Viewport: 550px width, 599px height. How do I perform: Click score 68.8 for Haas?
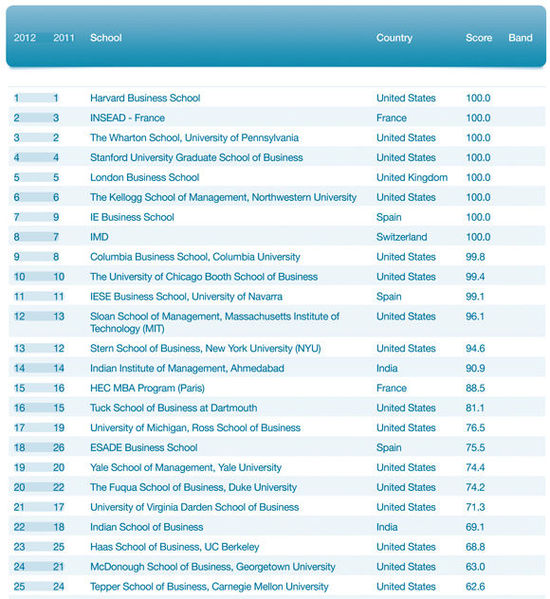tap(475, 547)
